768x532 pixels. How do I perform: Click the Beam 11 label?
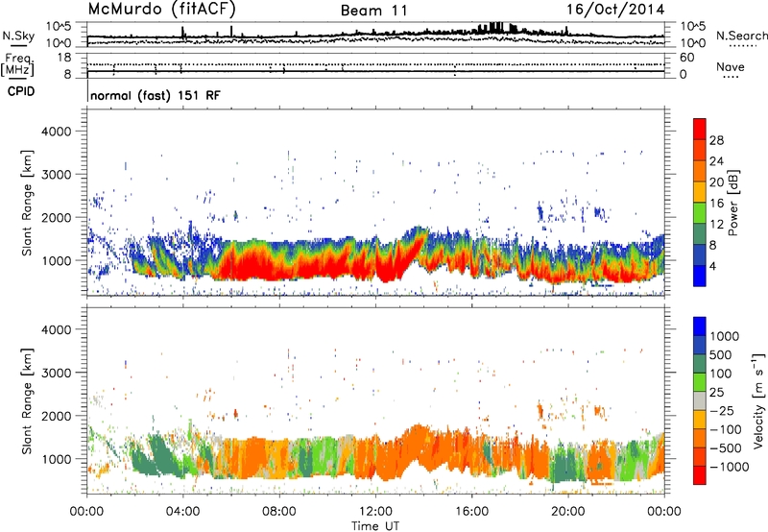tap(374, 11)
